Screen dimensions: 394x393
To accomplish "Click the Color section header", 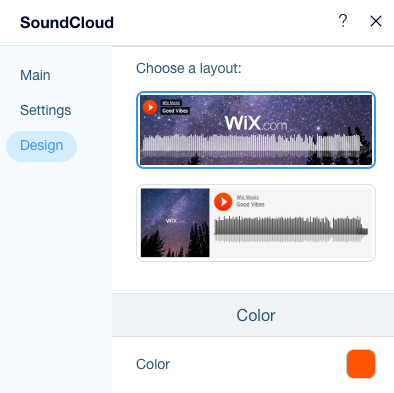I will (x=253, y=315).
